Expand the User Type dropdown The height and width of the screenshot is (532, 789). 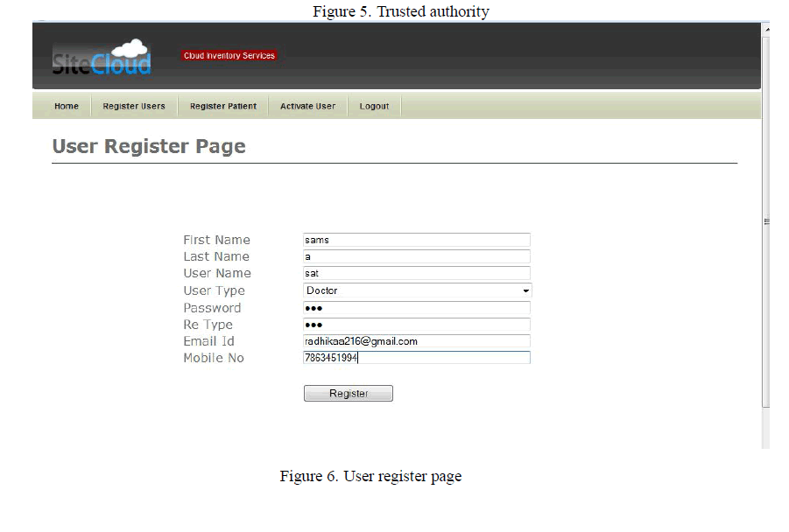(x=416, y=290)
